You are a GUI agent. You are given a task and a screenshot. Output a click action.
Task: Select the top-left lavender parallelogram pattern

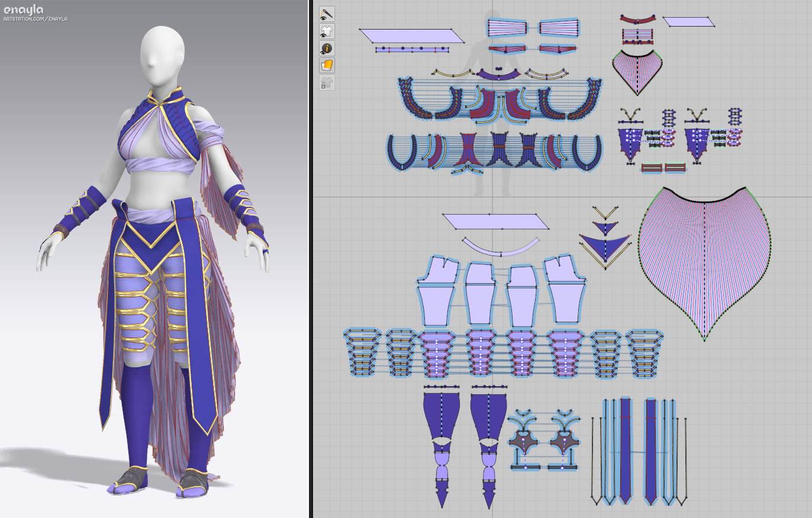click(411, 35)
